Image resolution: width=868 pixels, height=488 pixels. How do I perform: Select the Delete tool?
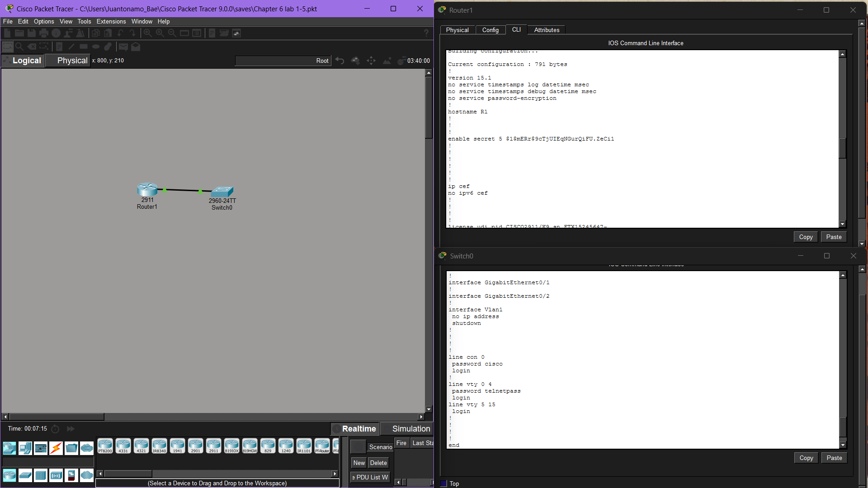(32, 47)
